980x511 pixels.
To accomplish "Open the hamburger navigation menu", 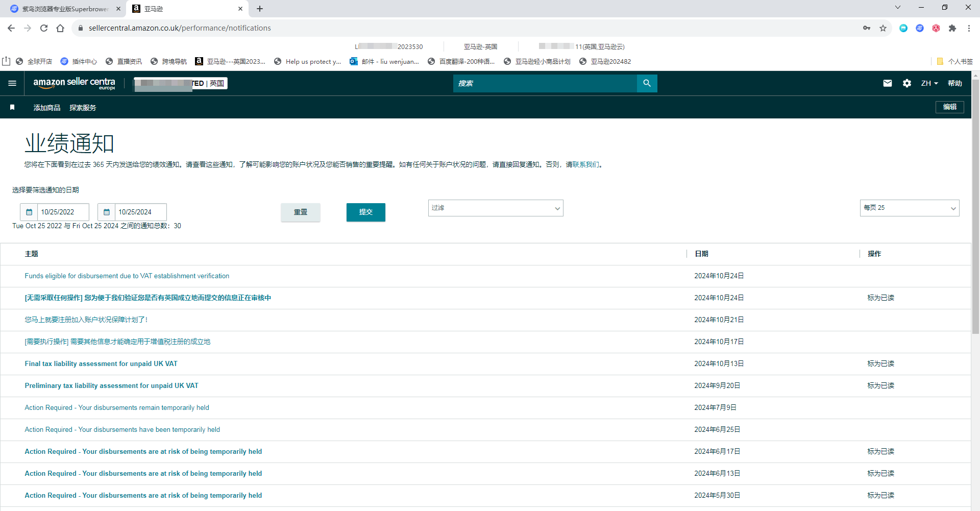I will click(x=12, y=83).
